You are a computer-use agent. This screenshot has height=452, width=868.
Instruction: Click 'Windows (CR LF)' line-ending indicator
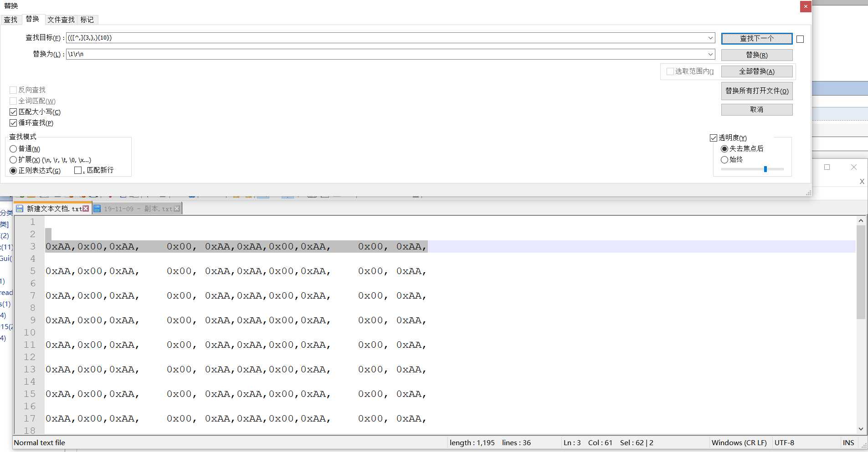pyautogui.click(x=739, y=442)
